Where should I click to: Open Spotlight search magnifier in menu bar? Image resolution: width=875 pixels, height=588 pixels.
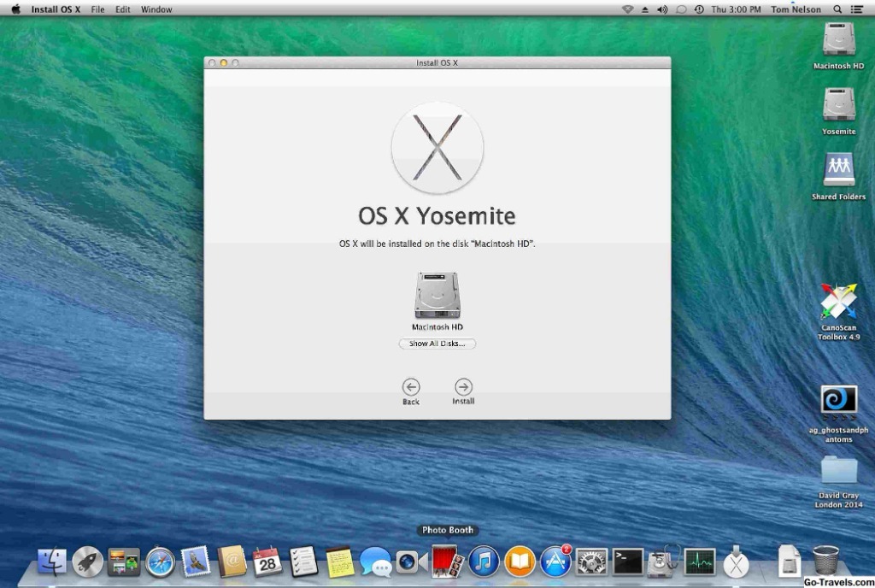[836, 9]
